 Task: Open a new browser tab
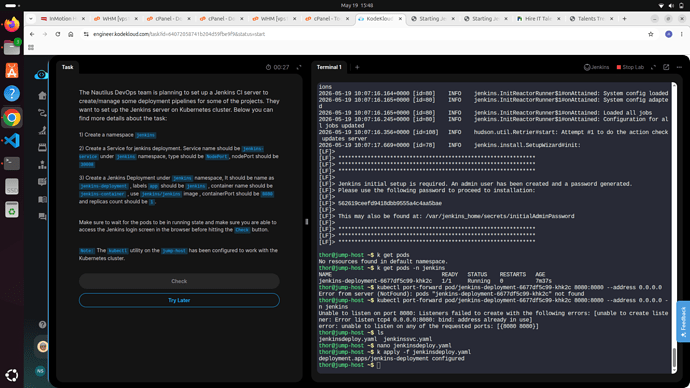point(624,19)
